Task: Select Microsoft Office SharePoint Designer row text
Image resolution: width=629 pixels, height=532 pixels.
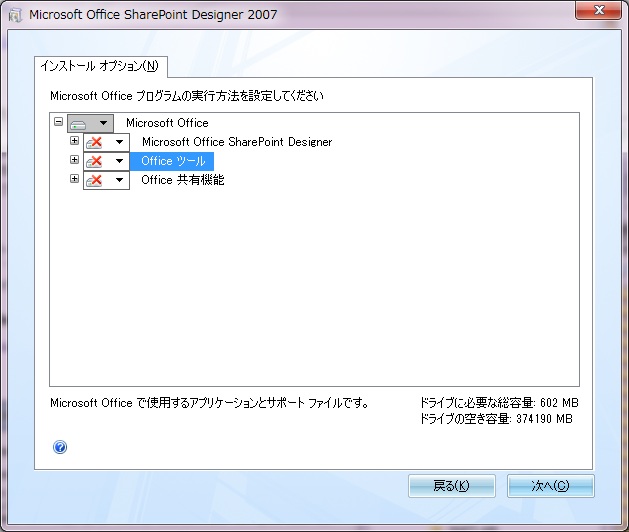Action: coord(237,142)
